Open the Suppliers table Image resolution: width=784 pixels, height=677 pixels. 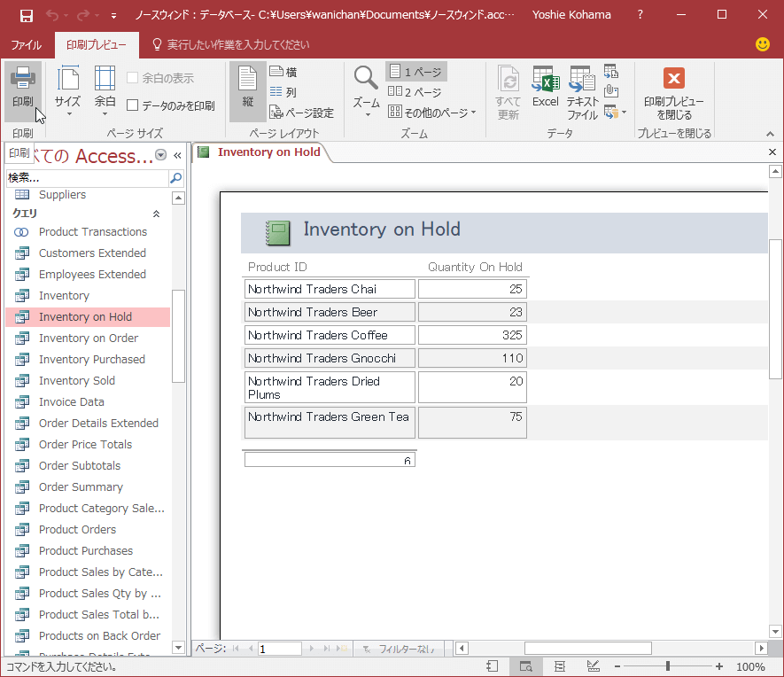point(62,194)
